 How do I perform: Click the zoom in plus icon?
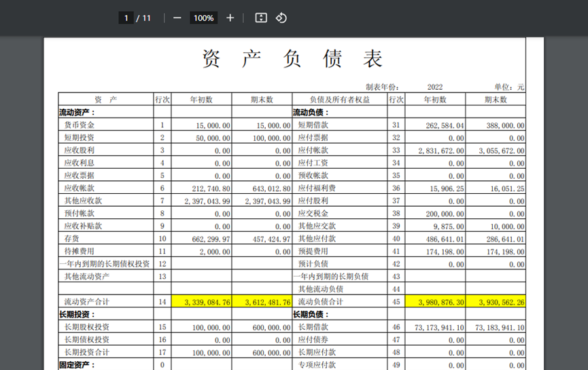coord(230,18)
